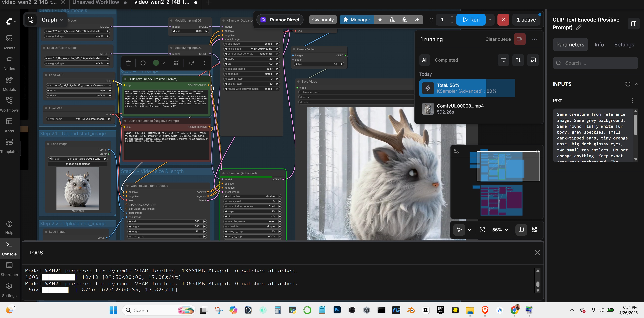Open the queue filter options icon
This screenshot has height=318, width=644.
tap(504, 60)
